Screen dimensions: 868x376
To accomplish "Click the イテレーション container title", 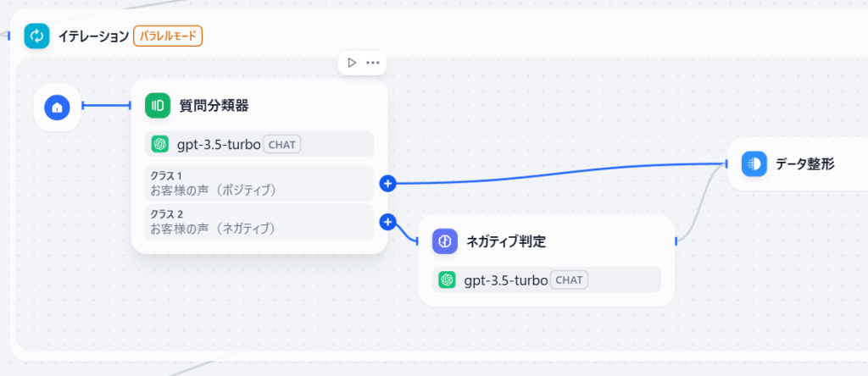I will (x=93, y=36).
